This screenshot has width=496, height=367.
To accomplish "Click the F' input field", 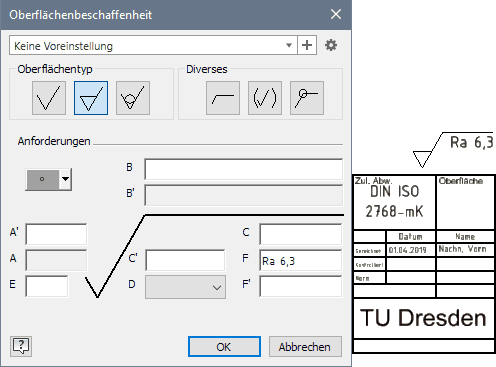I will tap(301, 286).
